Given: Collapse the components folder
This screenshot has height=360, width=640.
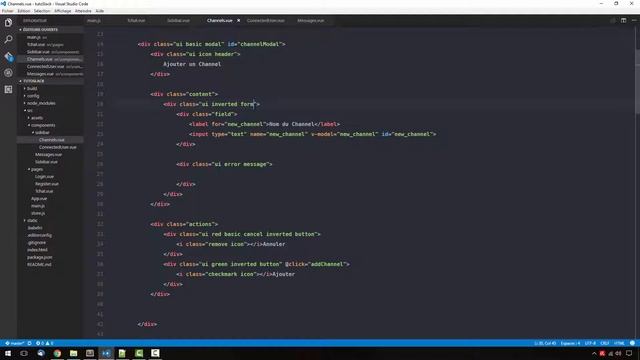Looking at the screenshot, I should [x=43, y=125].
